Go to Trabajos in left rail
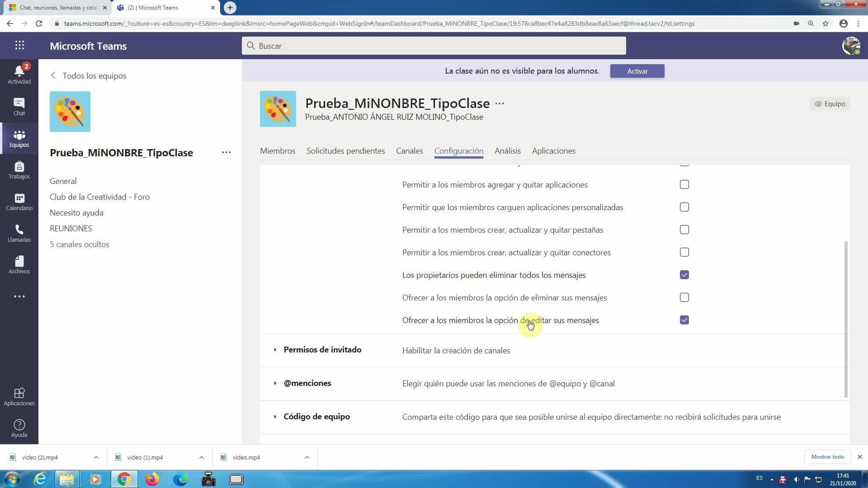Image resolution: width=868 pixels, height=488 pixels. (19, 170)
